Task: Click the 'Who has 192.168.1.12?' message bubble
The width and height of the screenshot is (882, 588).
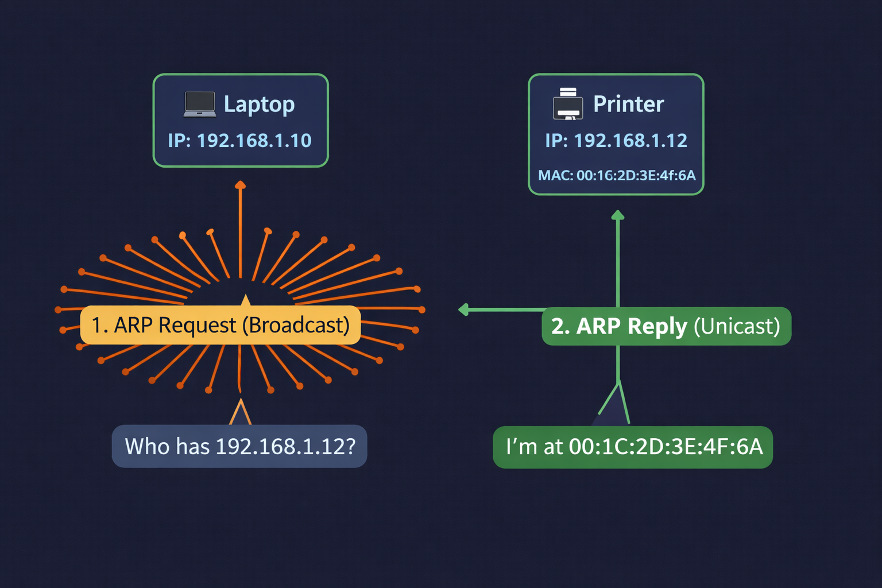Action: [241, 447]
